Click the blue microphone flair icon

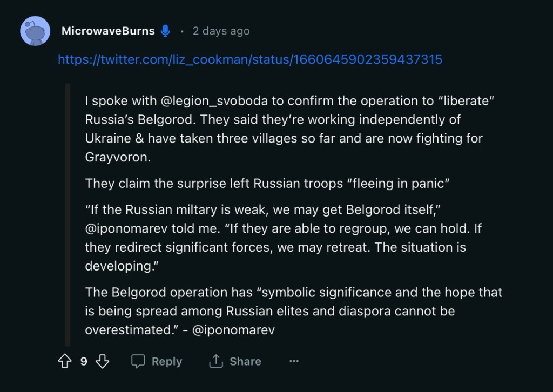[166, 31]
